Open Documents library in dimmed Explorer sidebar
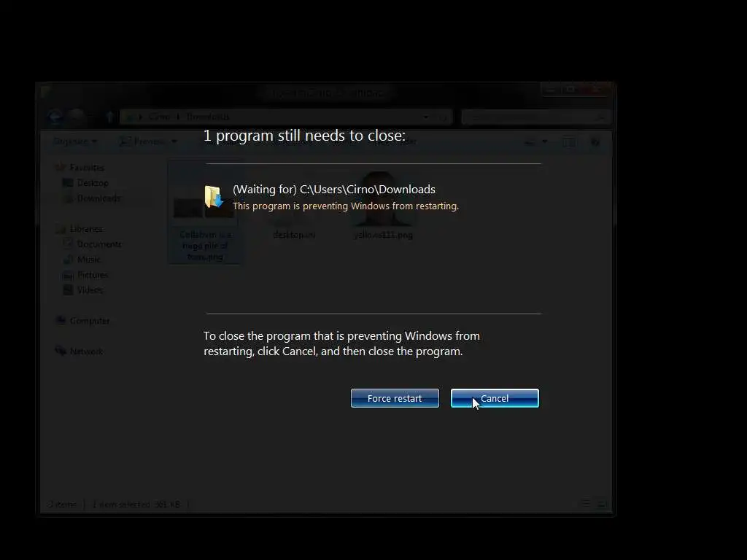This screenshot has width=747, height=560. (x=93, y=244)
